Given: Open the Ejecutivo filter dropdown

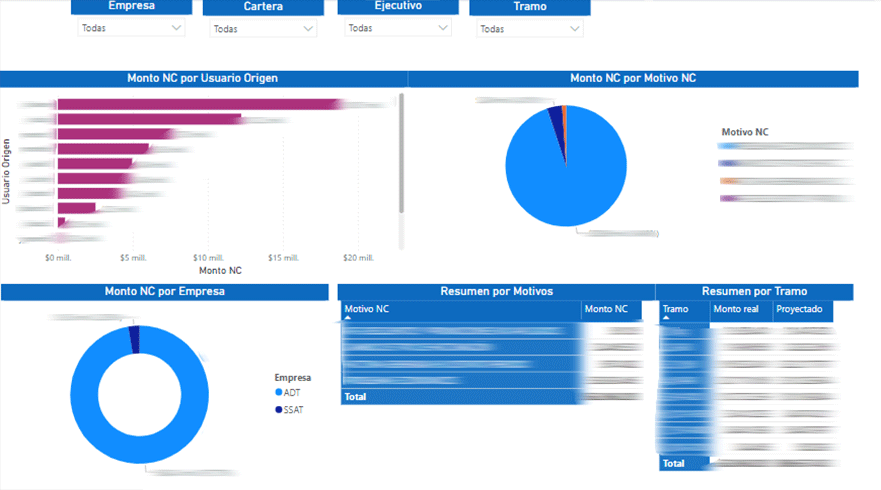Looking at the screenshot, I should (398, 28).
